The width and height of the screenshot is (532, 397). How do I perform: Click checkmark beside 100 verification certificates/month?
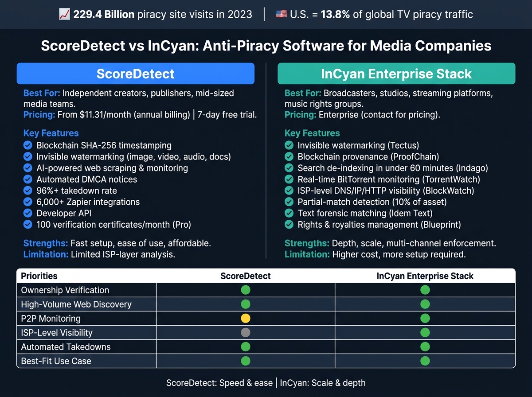28,224
